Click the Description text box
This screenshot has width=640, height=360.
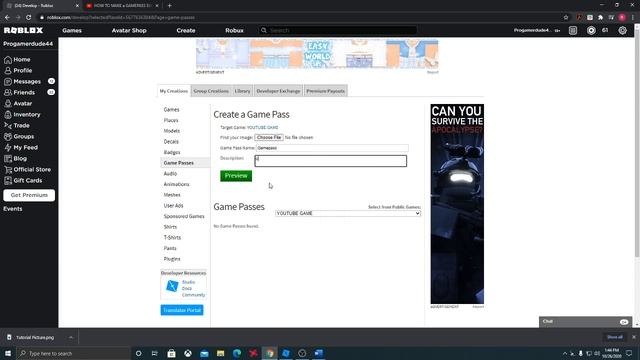[x=331, y=161]
